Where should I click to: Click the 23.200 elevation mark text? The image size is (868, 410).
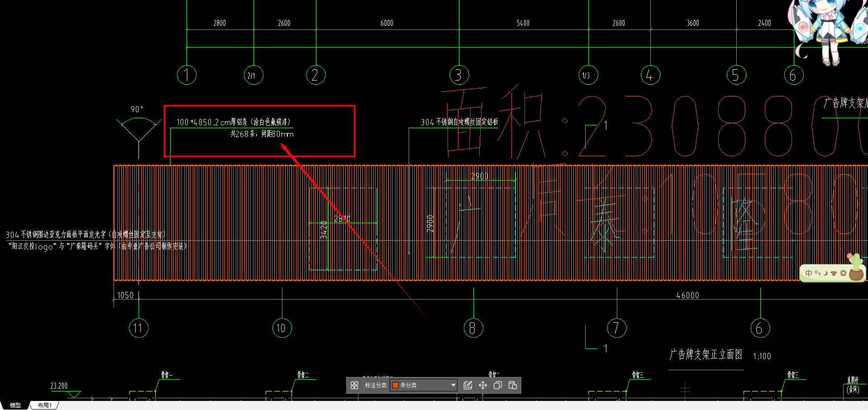click(59, 386)
